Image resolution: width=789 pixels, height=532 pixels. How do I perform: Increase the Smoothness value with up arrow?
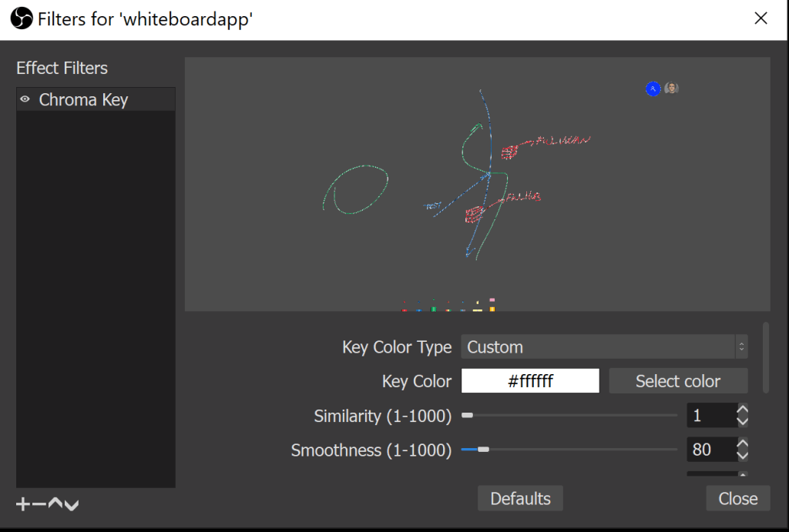[743, 444]
